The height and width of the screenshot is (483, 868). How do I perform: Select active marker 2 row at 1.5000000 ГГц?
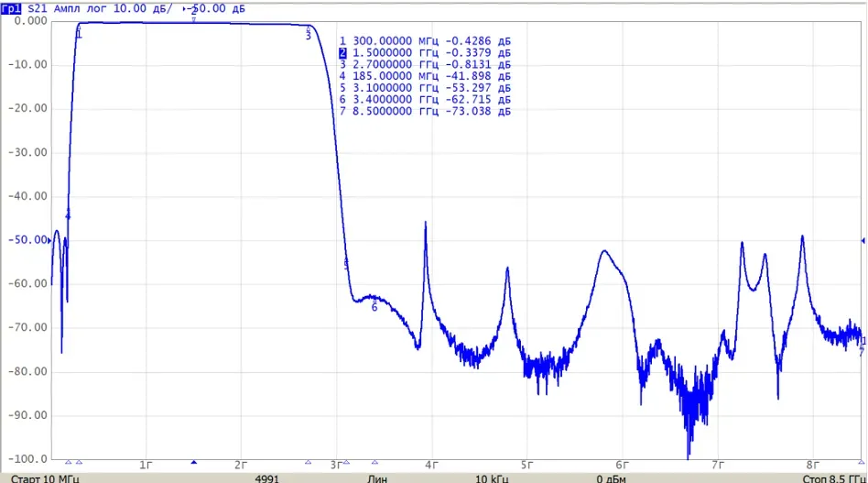pyautogui.click(x=425, y=52)
